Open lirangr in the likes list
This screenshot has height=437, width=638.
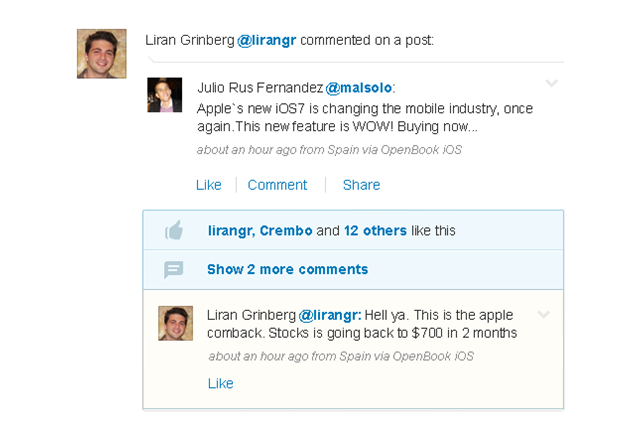pos(232,231)
